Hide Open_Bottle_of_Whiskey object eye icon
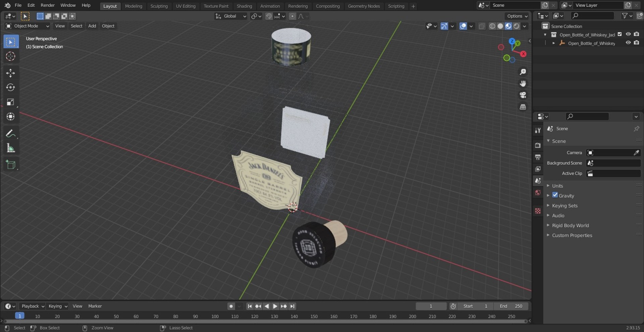Screen dimensions: 644x332 click(x=628, y=43)
